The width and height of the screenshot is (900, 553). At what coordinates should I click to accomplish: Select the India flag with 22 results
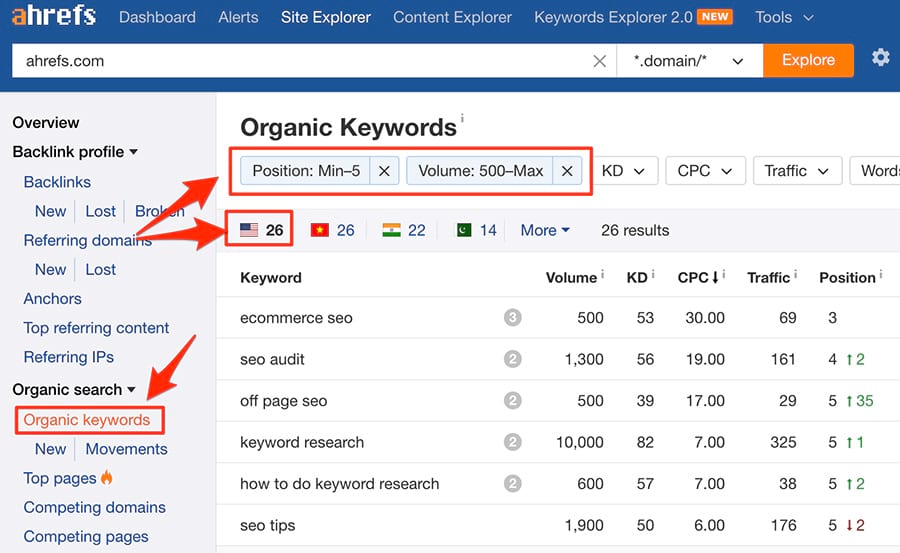404,230
